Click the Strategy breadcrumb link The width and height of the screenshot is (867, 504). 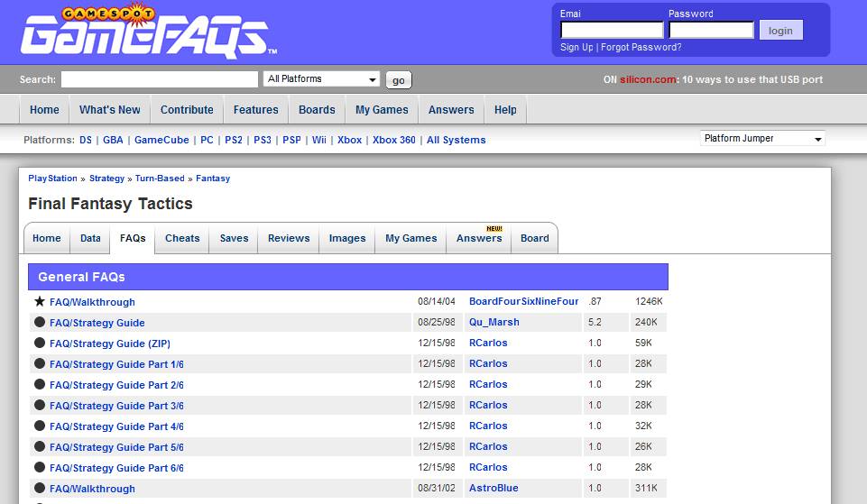coord(106,178)
